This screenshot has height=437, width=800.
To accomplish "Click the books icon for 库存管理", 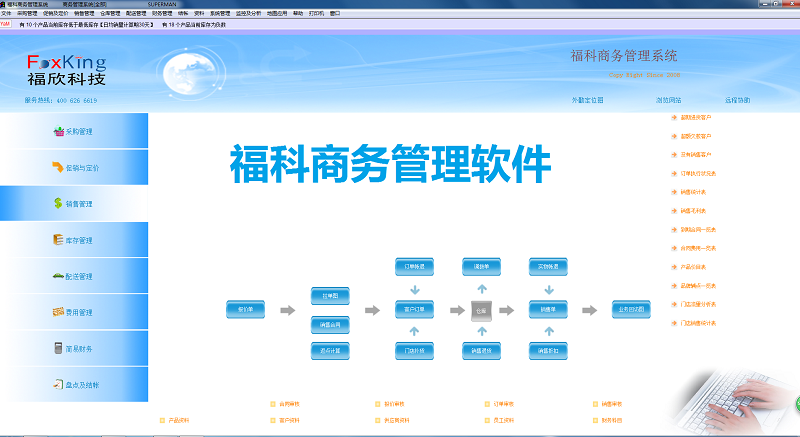I will pos(58,239).
